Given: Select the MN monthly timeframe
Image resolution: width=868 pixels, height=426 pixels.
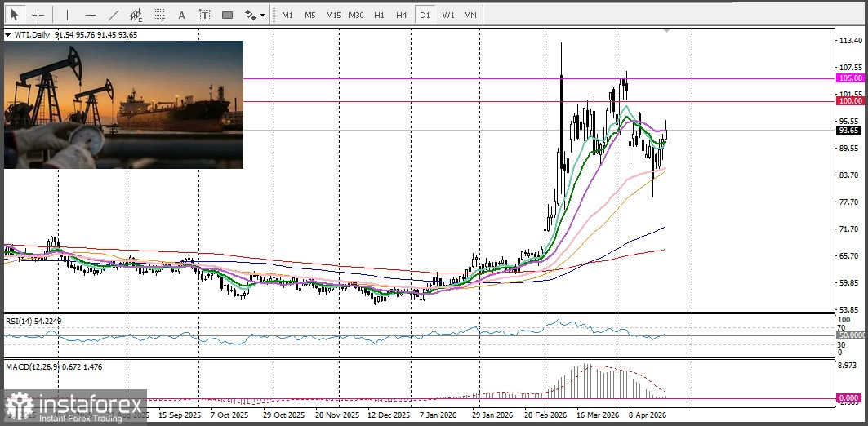Looking at the screenshot, I should pos(470,15).
